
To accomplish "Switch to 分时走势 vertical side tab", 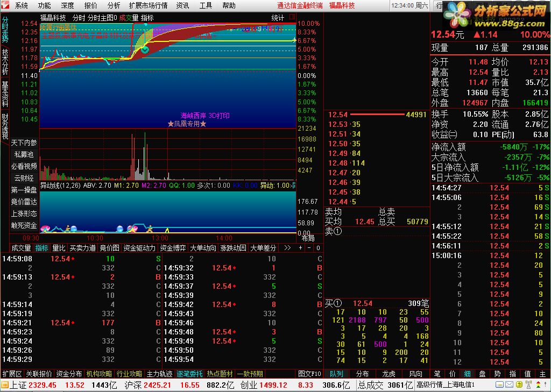I will tap(5, 30).
